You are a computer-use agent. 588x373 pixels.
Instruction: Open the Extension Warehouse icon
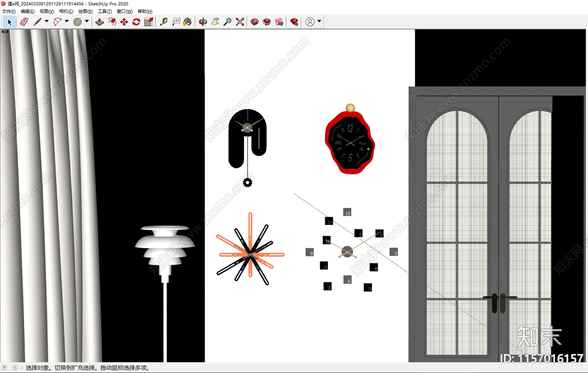pyautogui.click(x=267, y=22)
